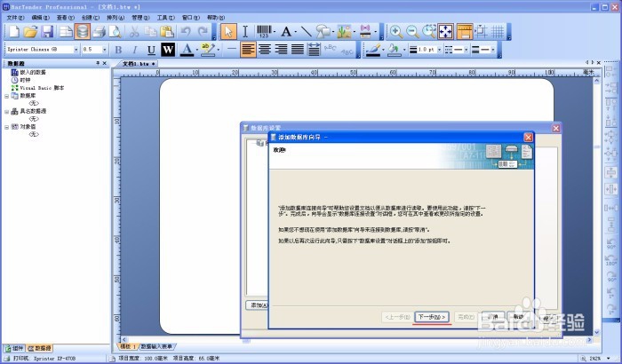Open the 文件 menu
622x364 pixels.
[x=15, y=18]
